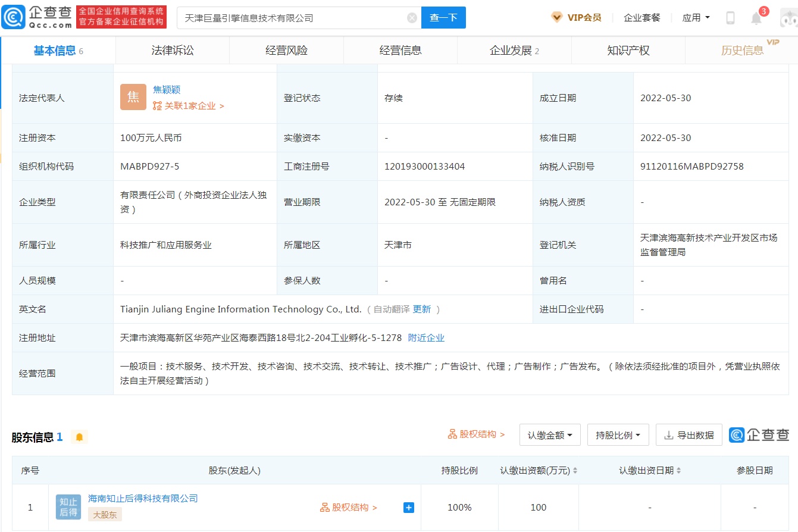Click the 查一下 search button

(443, 18)
